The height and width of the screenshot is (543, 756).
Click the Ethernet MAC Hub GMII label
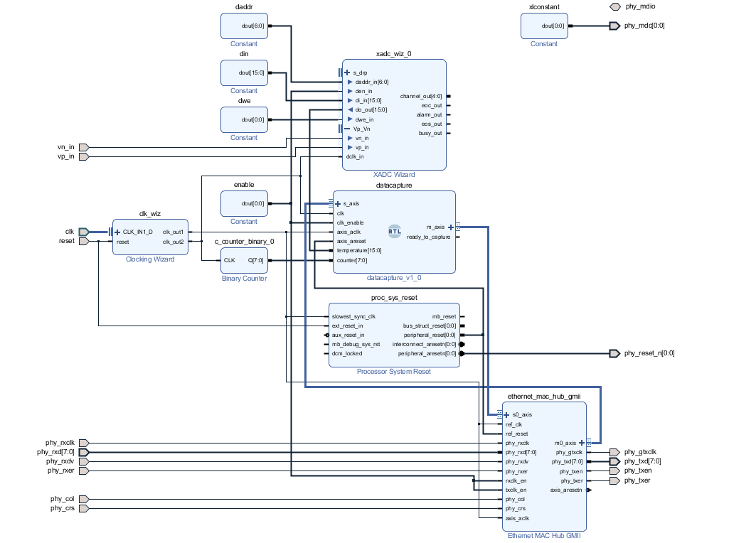544,536
